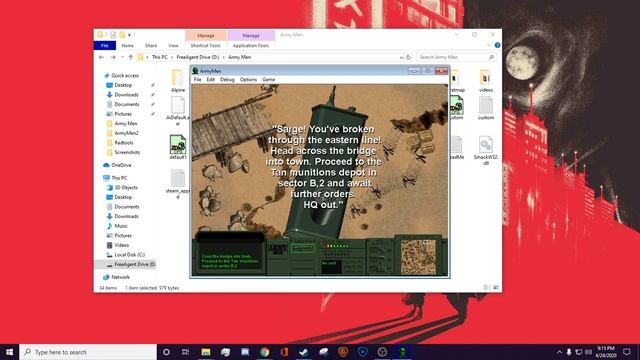The width and height of the screenshot is (640, 360).
Task: Open the Windows Start menu
Action: pos(9,352)
